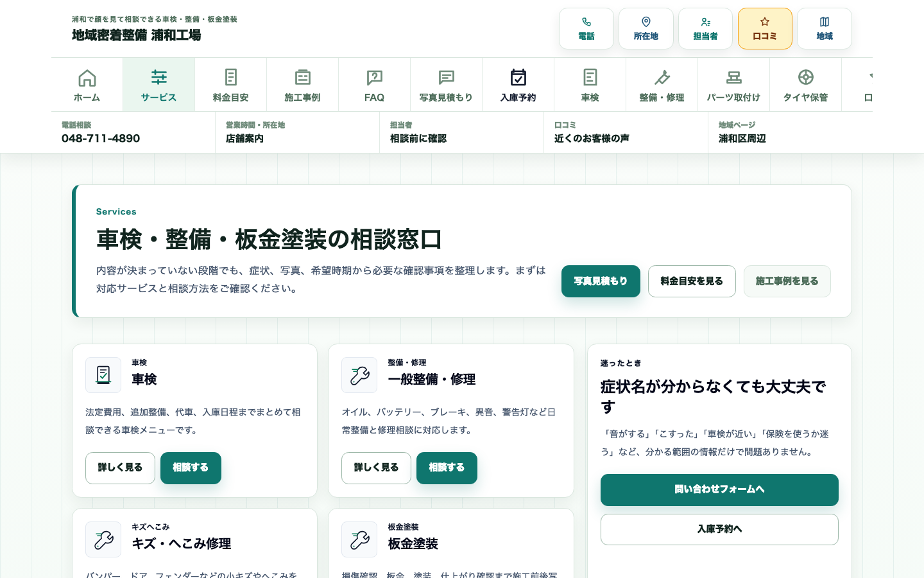Open パーツ取付け navigation tab
The width and height of the screenshot is (924, 578).
(x=733, y=85)
